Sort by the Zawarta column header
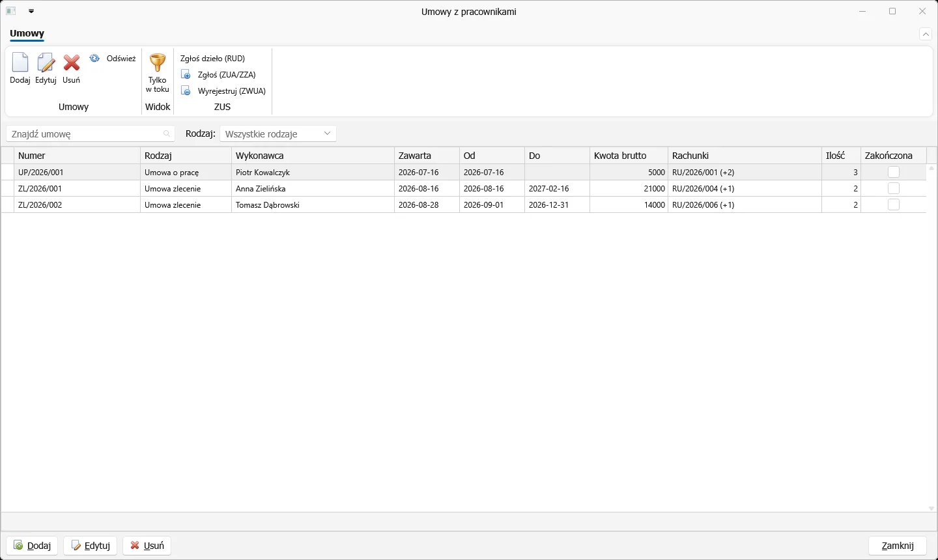 tap(427, 156)
